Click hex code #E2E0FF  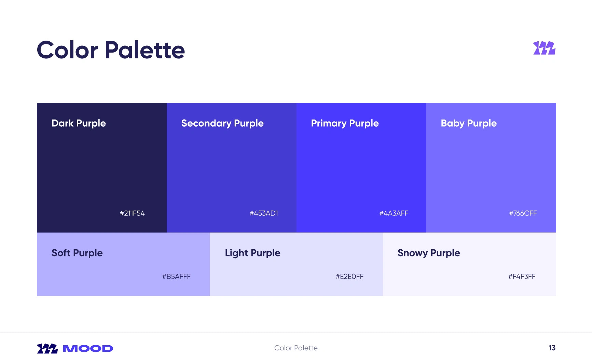click(349, 277)
